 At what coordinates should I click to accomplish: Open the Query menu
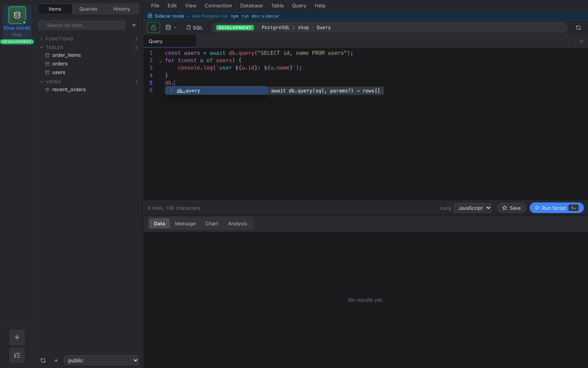(299, 6)
